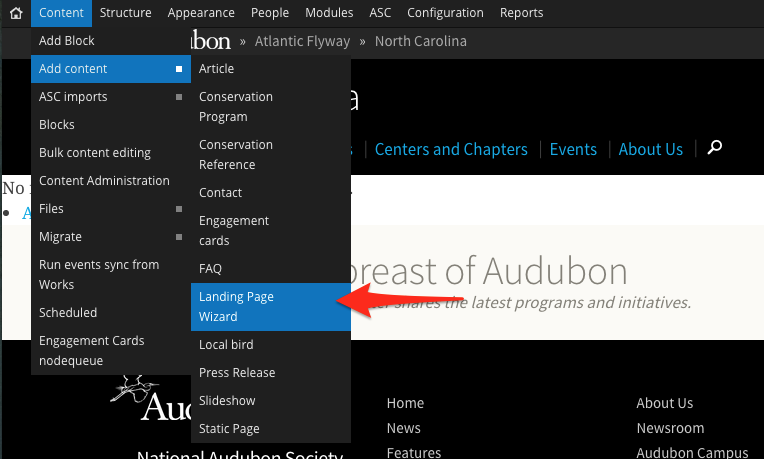Choose Conservation Program content type
This screenshot has width=764, height=459.
click(x=271, y=107)
